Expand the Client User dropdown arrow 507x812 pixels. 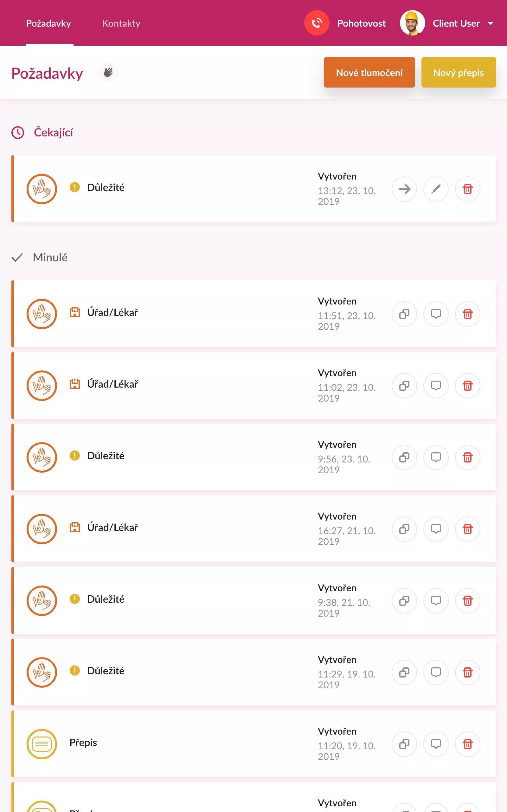click(490, 23)
